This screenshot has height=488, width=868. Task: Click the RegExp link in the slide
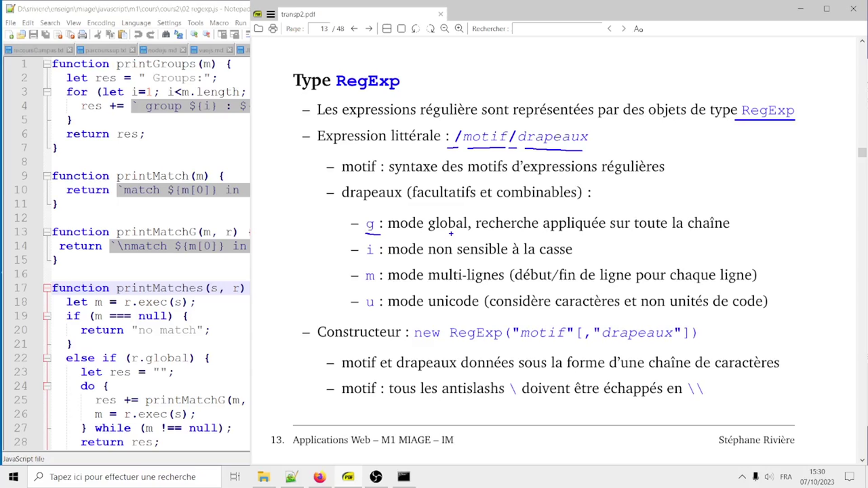[767, 110]
